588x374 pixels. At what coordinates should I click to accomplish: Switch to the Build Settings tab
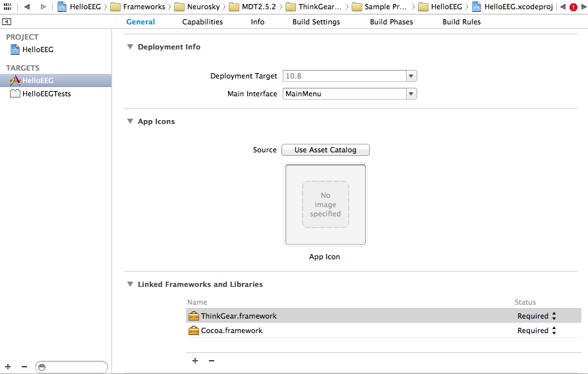(x=316, y=22)
